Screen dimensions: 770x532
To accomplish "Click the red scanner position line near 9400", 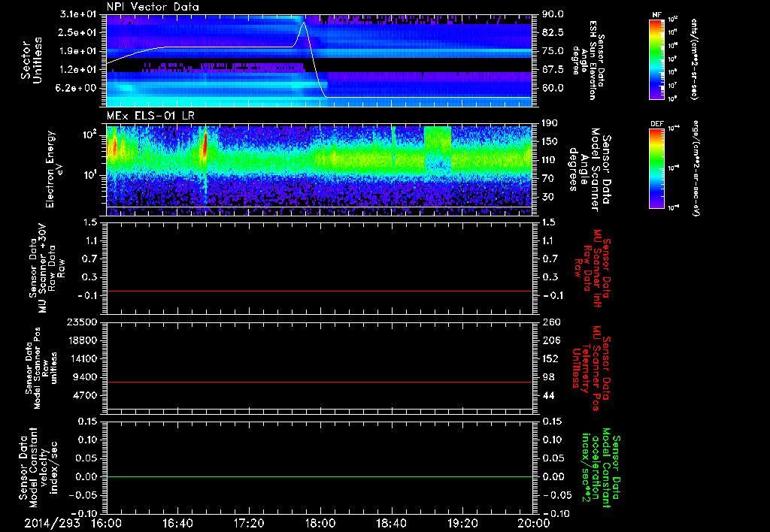I will pos(320,382).
